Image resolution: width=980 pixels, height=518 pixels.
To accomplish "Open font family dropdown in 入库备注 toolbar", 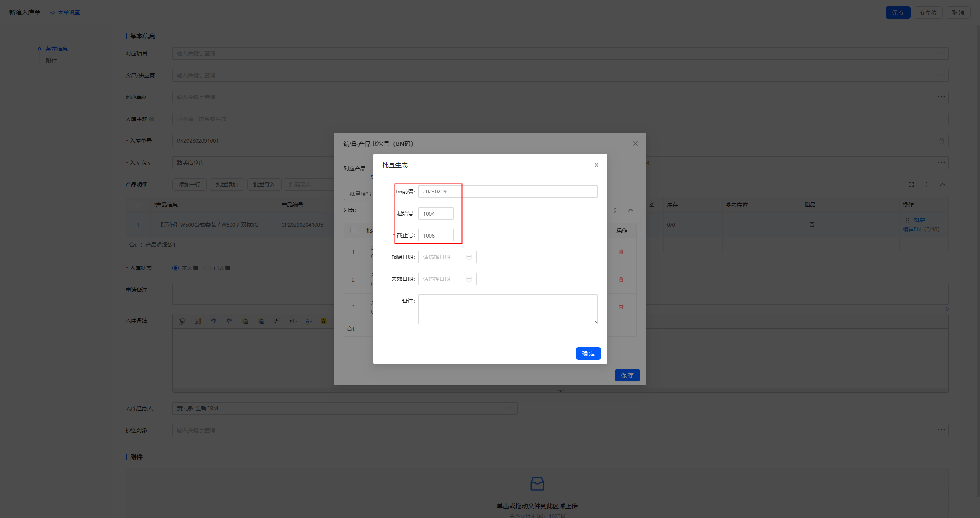I will [277, 321].
